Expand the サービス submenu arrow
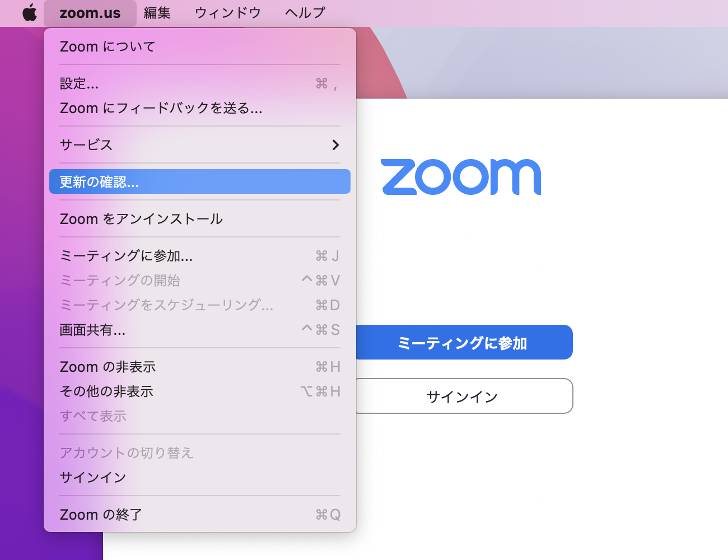The height and width of the screenshot is (560, 728). 335,145
